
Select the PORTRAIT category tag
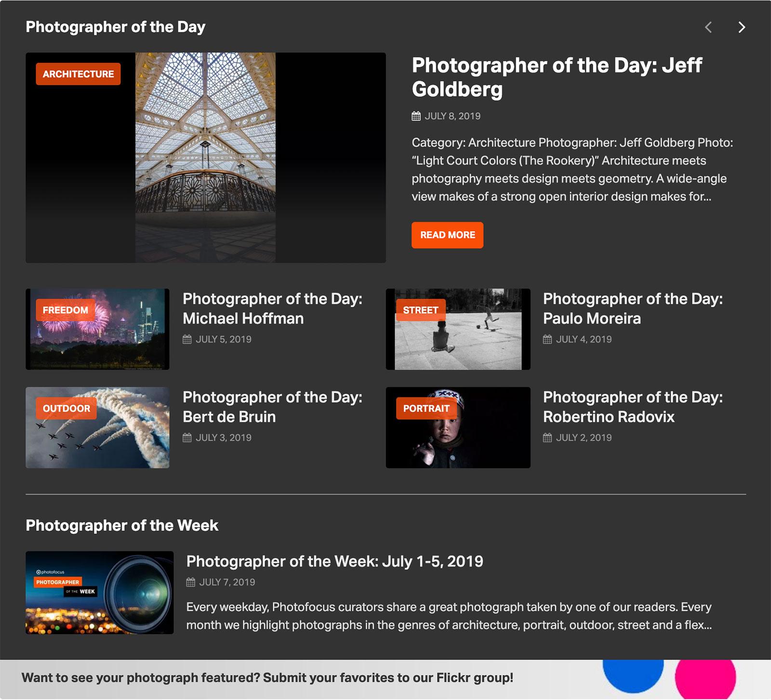pos(426,409)
